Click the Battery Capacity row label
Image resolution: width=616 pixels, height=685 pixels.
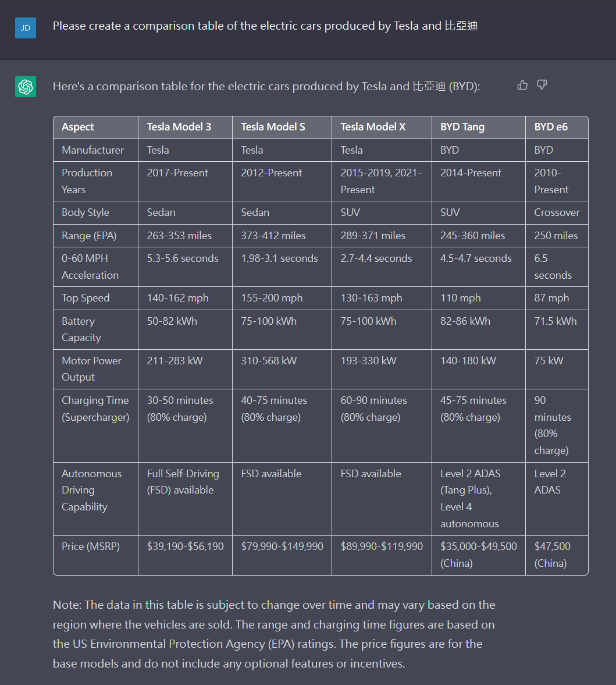(x=81, y=329)
